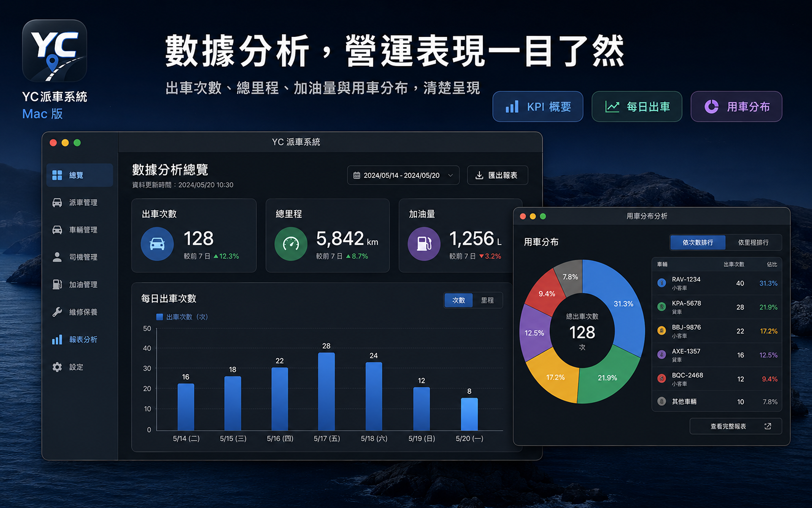This screenshot has height=508, width=812.
Task: Click the 維修保養 wrench icon
Action: [x=57, y=312]
